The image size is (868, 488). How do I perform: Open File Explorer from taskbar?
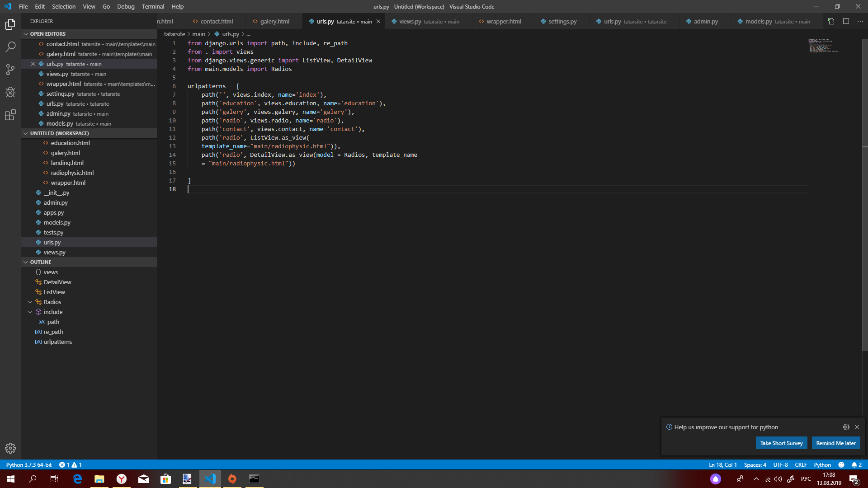pyautogui.click(x=99, y=479)
